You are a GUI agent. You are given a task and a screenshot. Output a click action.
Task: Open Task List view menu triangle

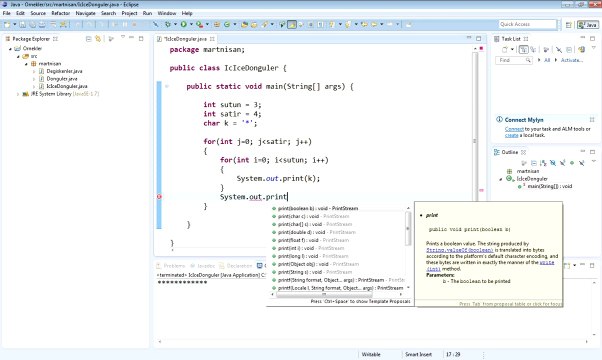pyautogui.click(x=594, y=48)
